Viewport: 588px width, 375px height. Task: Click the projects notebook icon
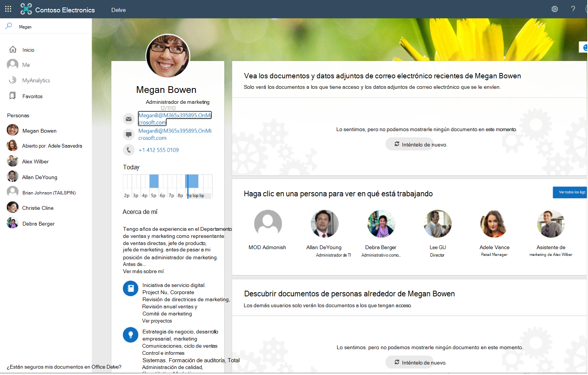point(130,288)
